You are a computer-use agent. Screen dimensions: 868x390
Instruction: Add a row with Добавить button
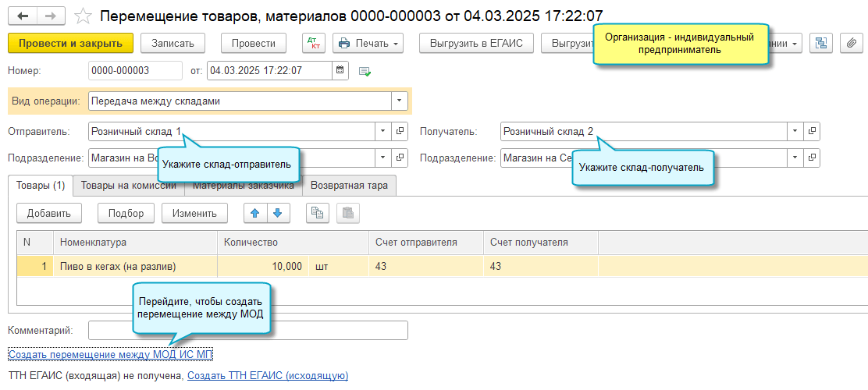49,213
